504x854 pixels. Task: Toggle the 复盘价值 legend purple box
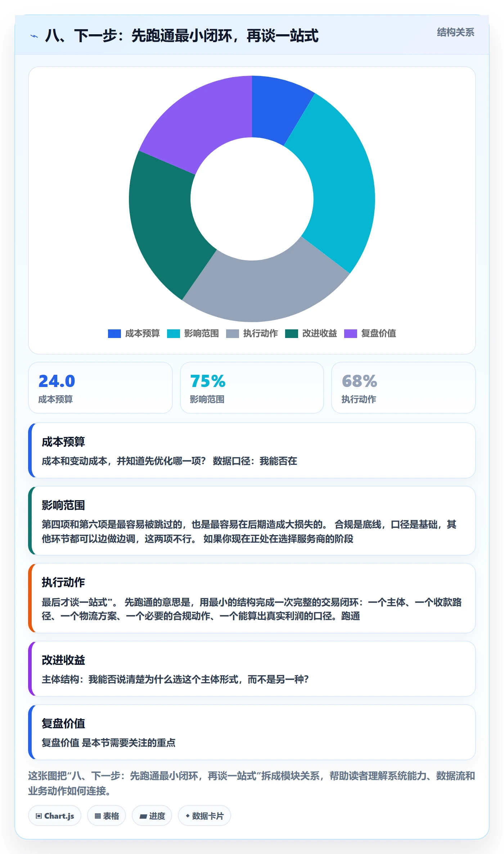350,334
